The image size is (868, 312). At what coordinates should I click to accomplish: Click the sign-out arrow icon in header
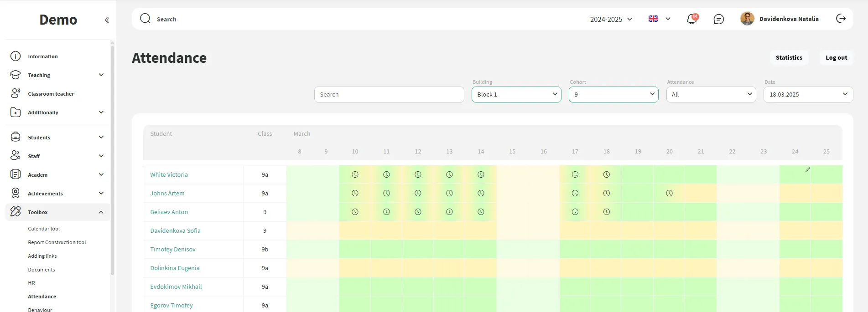(x=841, y=19)
